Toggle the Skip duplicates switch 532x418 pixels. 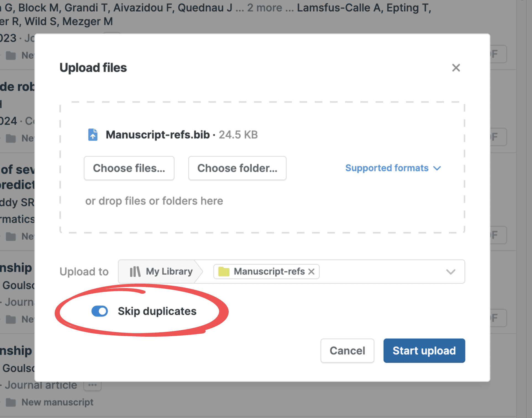100,311
